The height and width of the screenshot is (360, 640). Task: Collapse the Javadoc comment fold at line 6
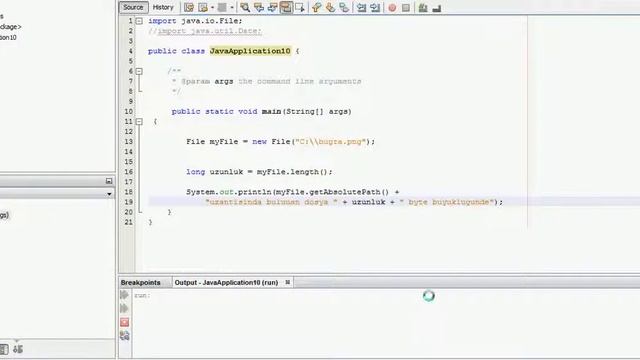(x=139, y=71)
